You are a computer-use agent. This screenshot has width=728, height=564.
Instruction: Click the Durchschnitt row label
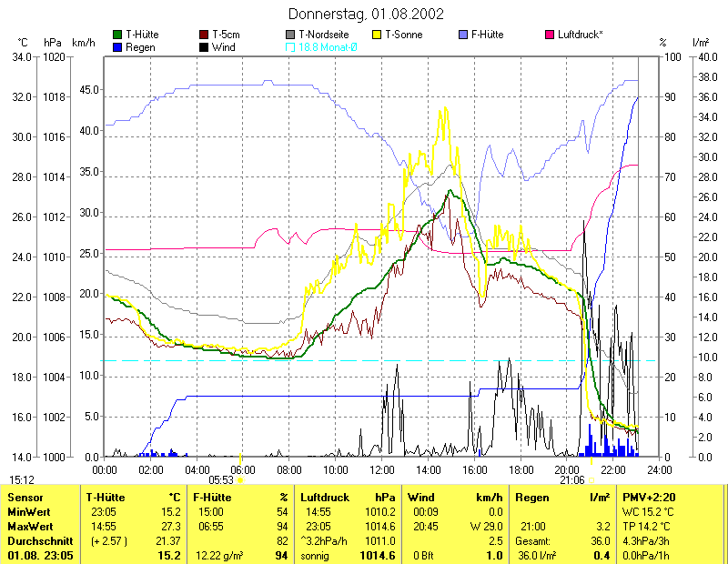tap(37, 539)
